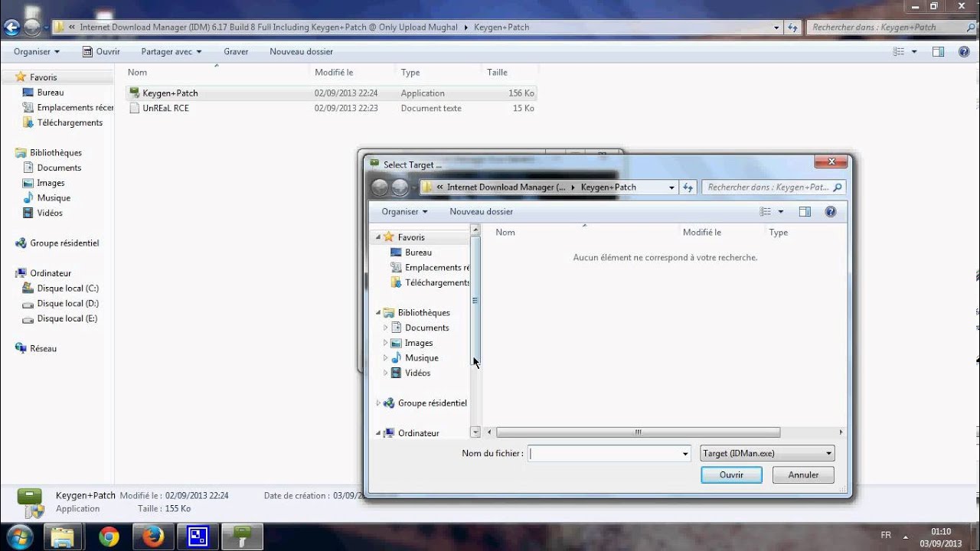The image size is (980, 551).
Task: Open Partager avec dropdown
Action: (171, 51)
